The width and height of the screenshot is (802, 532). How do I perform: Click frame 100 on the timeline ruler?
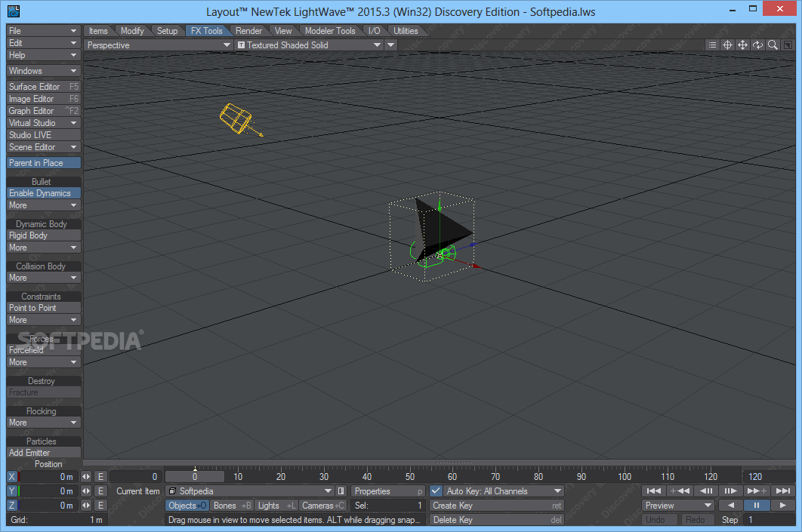[x=624, y=476]
